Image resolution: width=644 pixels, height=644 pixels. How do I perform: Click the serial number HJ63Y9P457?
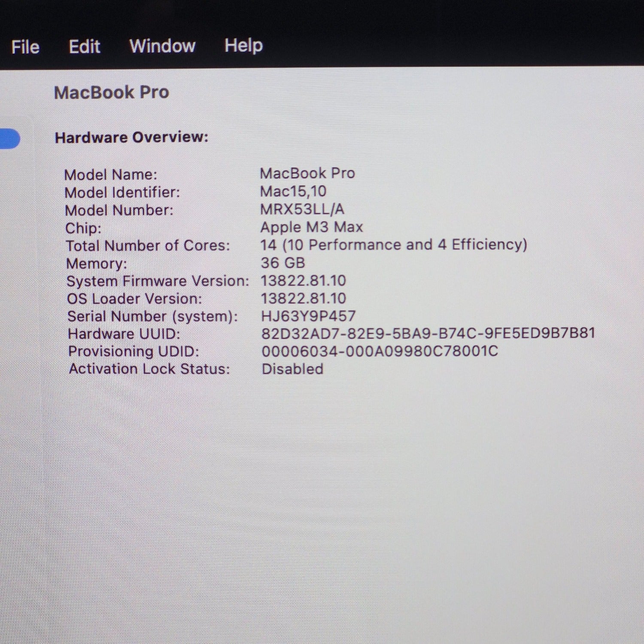[308, 316]
